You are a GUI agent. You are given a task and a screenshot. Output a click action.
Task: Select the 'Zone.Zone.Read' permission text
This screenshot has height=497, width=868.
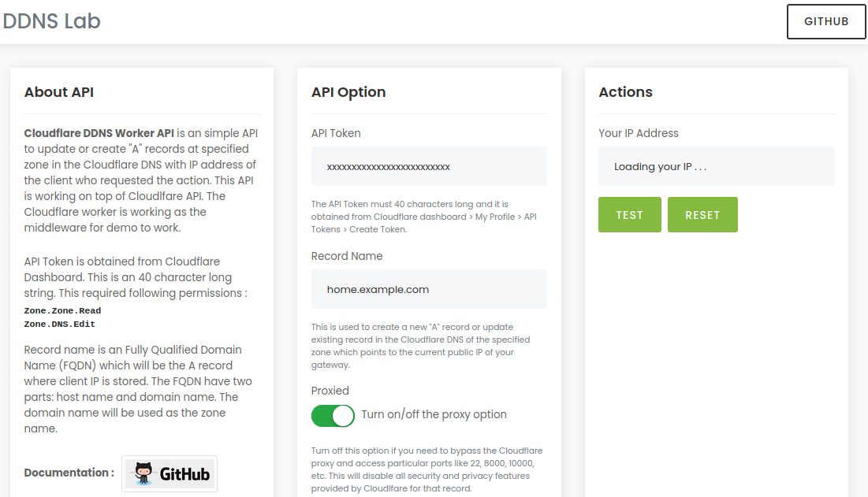[62, 310]
